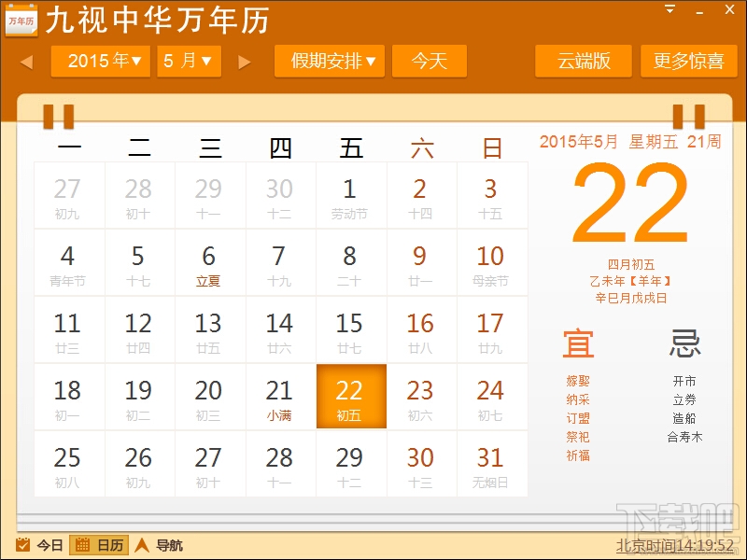Viewport: 747px width, 560px height.
Task: Select May 21 小满
Action: tap(281, 398)
